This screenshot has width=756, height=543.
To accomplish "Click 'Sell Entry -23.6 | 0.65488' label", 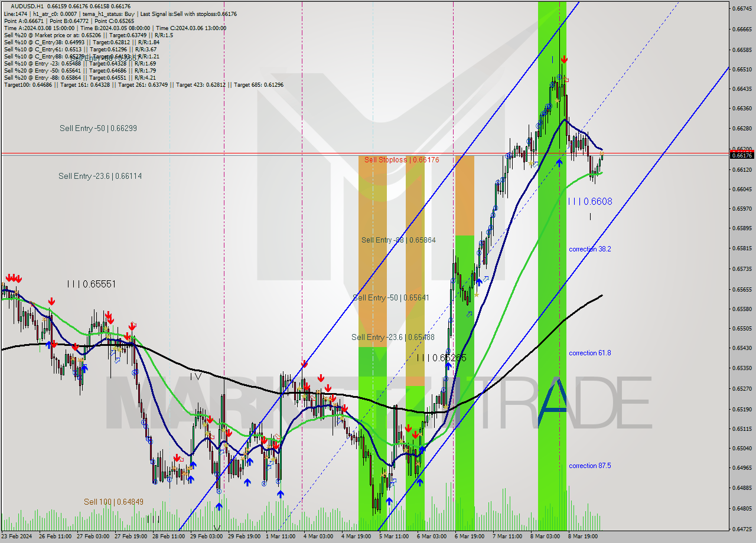I will tap(393, 337).
